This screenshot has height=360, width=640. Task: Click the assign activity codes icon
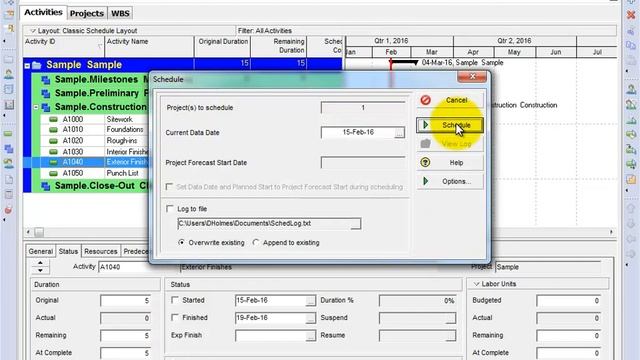[631, 134]
